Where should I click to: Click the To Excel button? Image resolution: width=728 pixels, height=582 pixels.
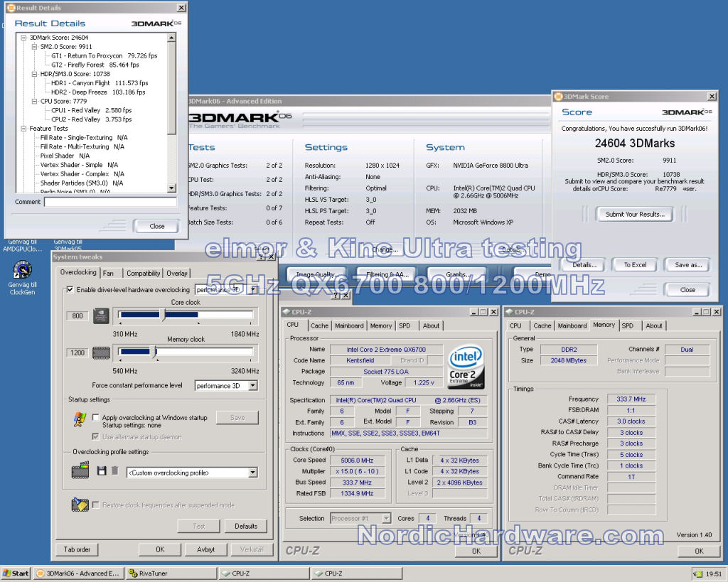[x=635, y=265]
